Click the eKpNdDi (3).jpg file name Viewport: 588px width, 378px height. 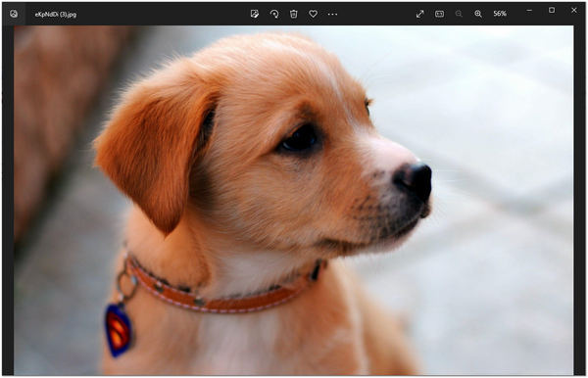pos(56,15)
